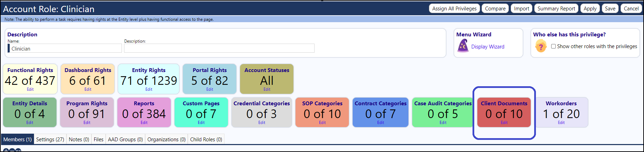
Task: Click the Apply button
Action: [590, 9]
